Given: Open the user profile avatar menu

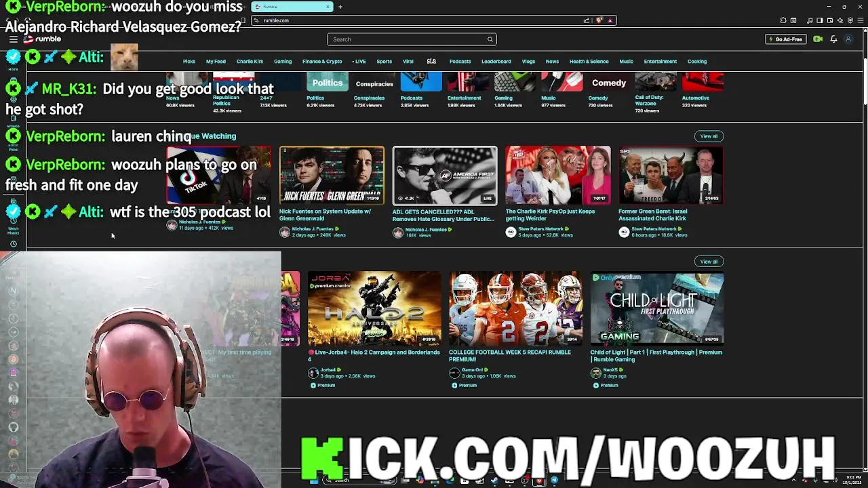Looking at the screenshot, I should coord(848,39).
